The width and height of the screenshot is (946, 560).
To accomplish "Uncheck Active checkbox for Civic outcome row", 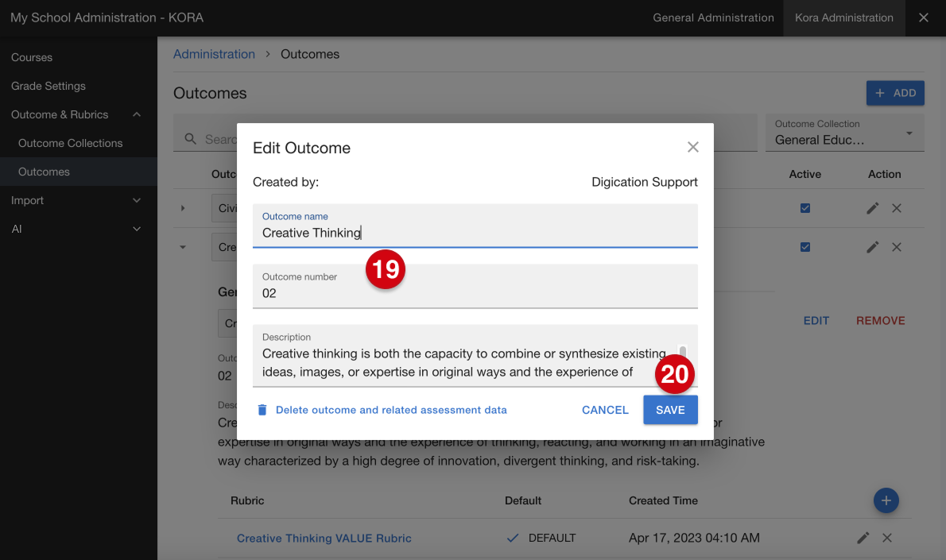I will coord(804,208).
